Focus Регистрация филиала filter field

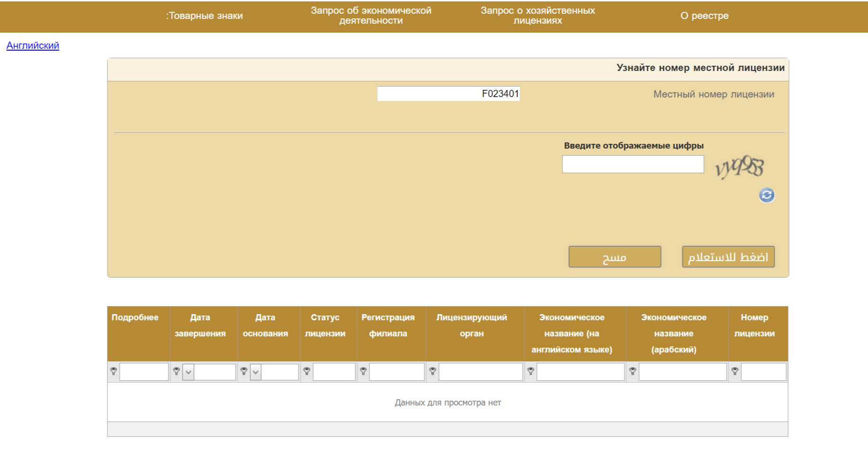point(397,372)
